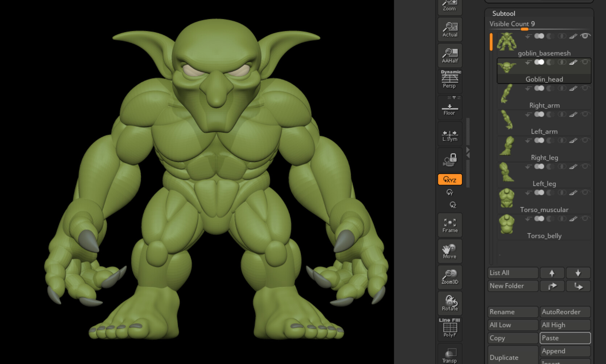Switch to actual size using Actual icon
The height and width of the screenshot is (364, 606).
click(450, 29)
